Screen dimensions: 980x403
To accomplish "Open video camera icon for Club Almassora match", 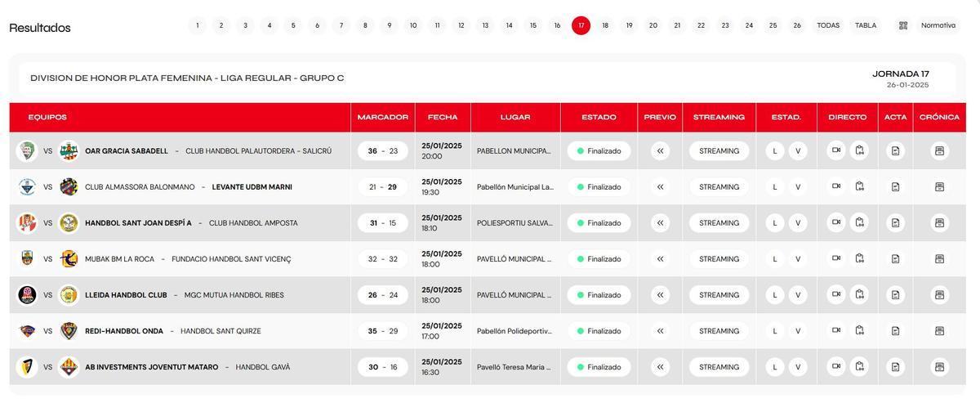I will pyautogui.click(x=836, y=186).
